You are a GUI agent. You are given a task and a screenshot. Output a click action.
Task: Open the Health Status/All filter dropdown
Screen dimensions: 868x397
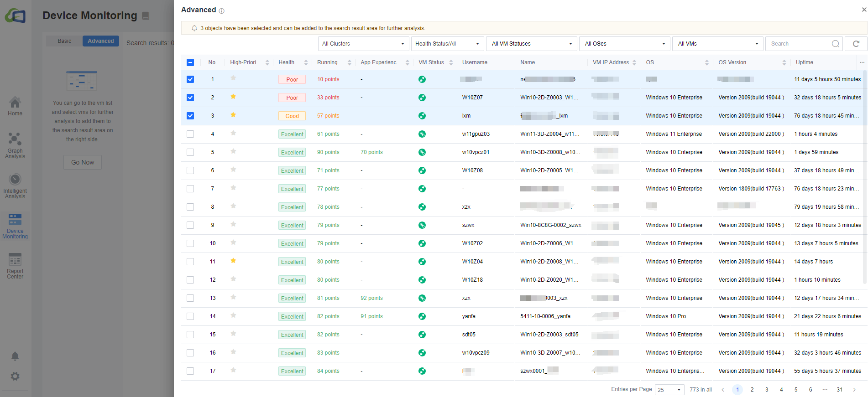coord(447,44)
